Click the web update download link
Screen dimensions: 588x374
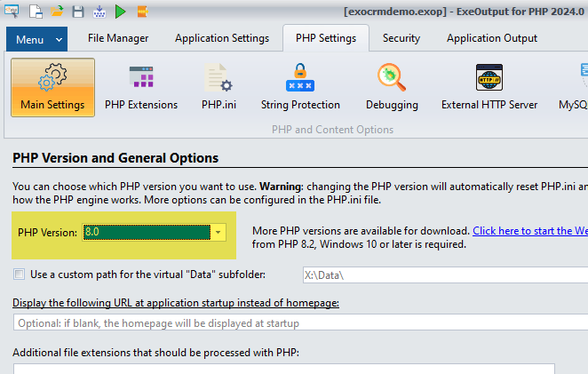530,231
